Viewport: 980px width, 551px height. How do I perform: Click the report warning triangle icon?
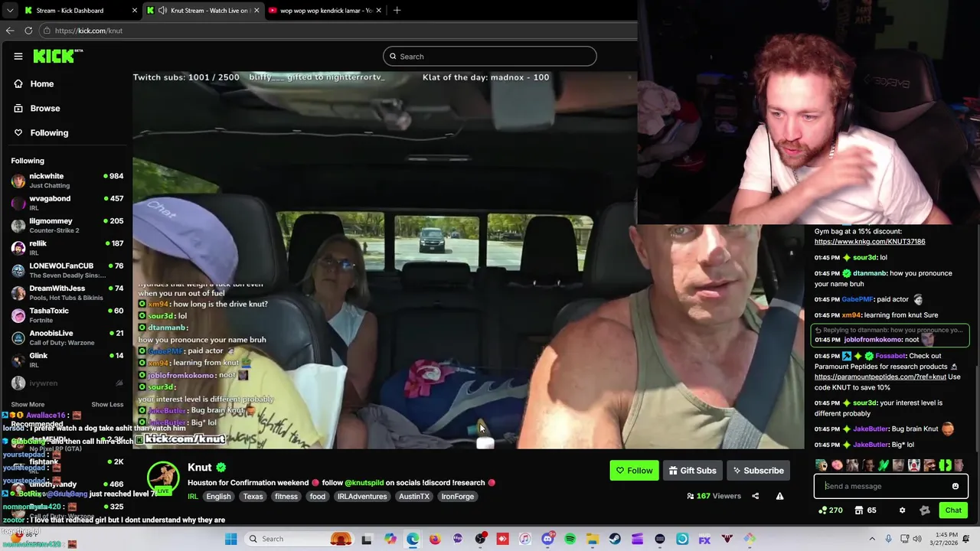pyautogui.click(x=779, y=496)
